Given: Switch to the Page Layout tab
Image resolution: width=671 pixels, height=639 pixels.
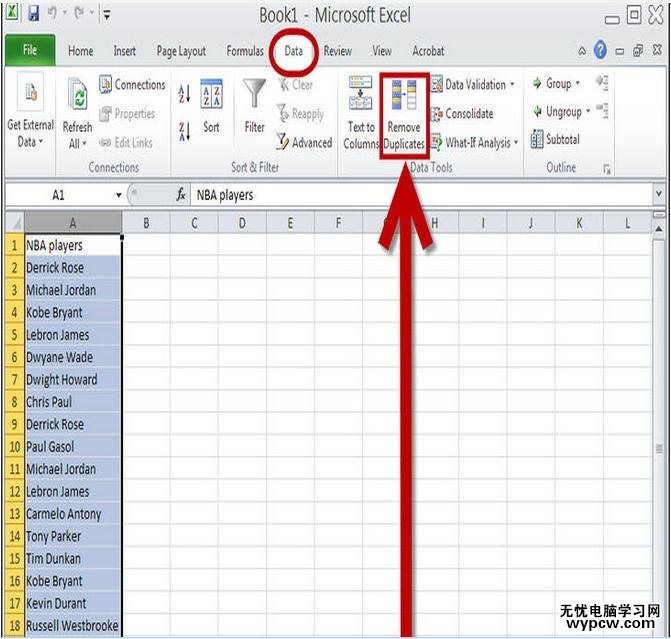Looking at the screenshot, I should pos(181,51).
